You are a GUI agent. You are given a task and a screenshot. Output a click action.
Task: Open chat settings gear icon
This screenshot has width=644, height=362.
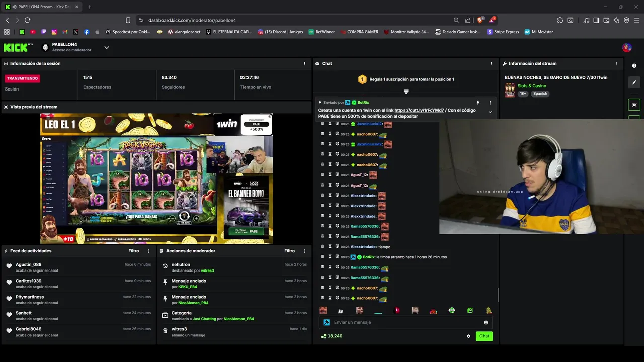pyautogui.click(x=468, y=336)
